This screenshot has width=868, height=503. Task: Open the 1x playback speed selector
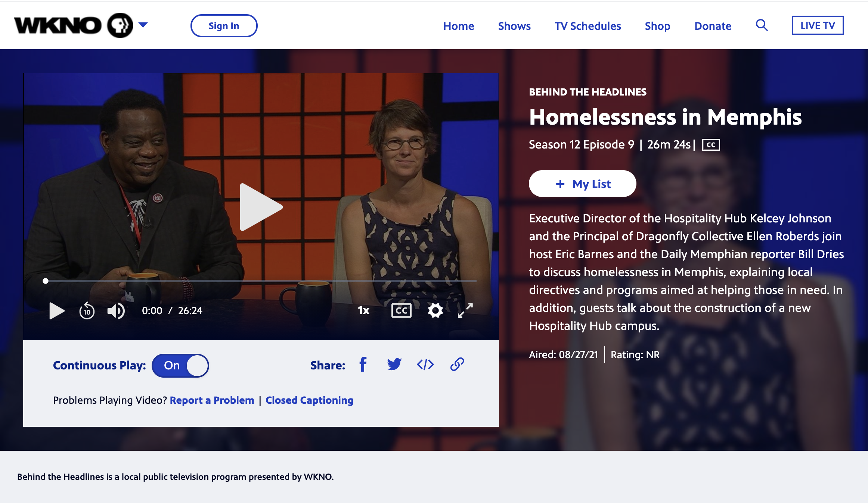[364, 310]
